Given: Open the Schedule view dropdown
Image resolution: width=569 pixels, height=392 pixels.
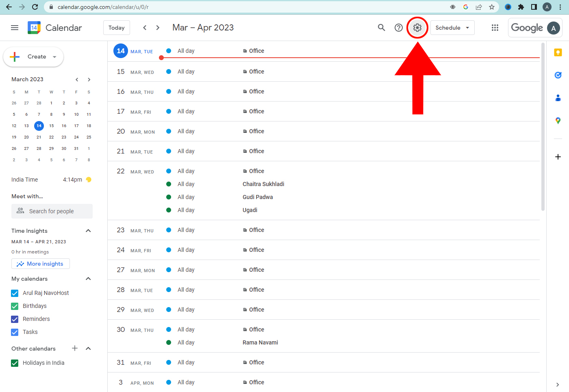Looking at the screenshot, I should [452, 28].
